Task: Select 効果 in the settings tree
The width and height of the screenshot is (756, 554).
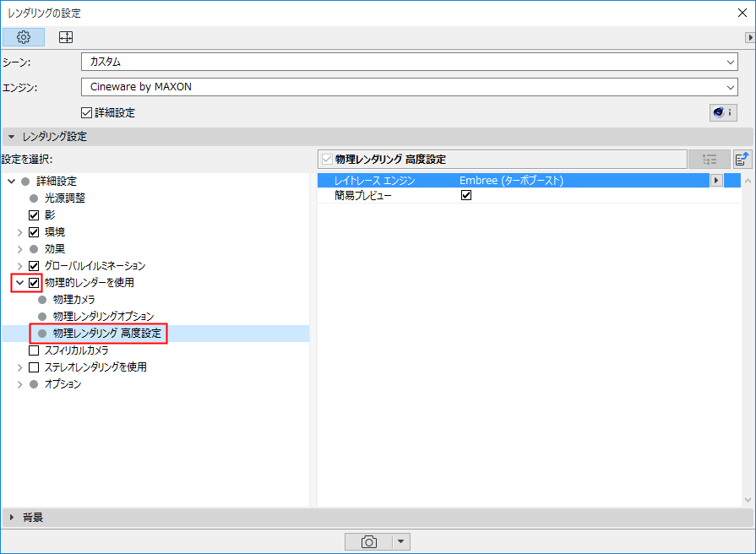Action: pyautogui.click(x=54, y=249)
